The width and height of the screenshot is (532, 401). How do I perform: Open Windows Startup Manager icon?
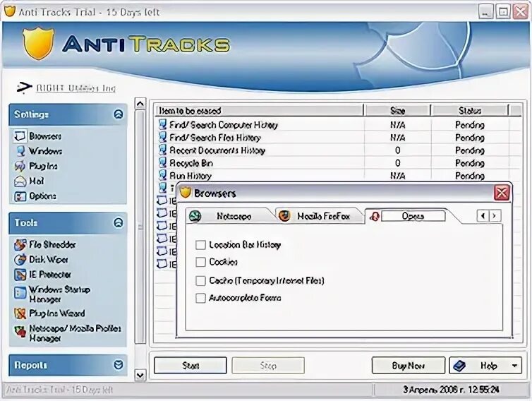click(x=20, y=293)
